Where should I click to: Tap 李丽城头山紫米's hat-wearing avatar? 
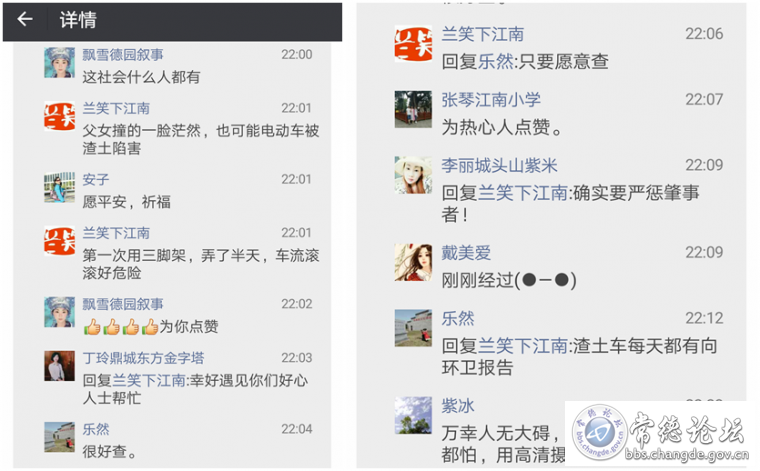click(x=413, y=175)
